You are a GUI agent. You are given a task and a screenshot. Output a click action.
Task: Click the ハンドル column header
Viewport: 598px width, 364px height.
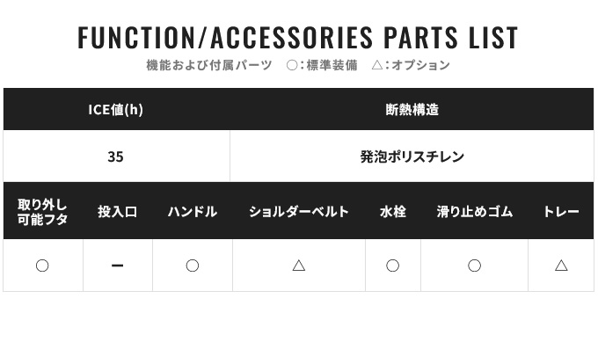pyautogui.click(x=193, y=211)
